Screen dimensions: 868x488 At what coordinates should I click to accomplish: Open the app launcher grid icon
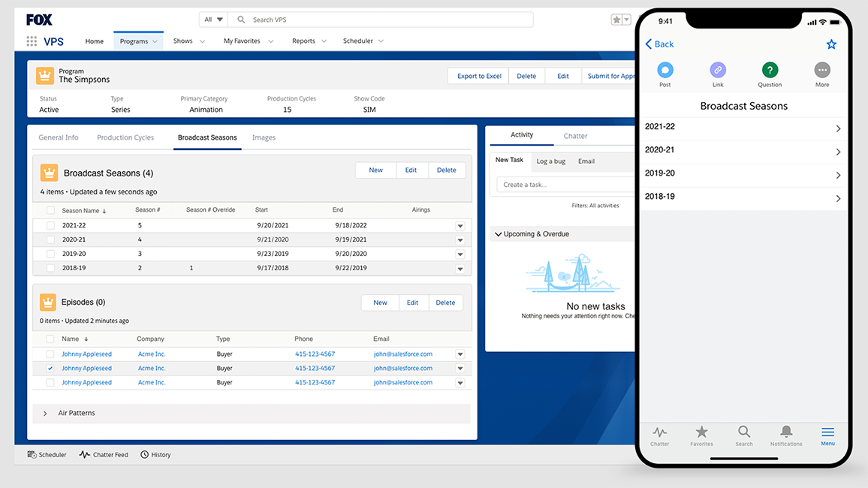[32, 41]
